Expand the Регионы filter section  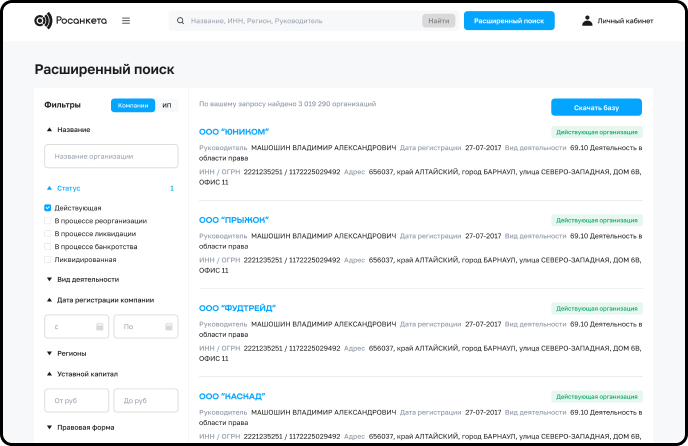tap(50, 353)
